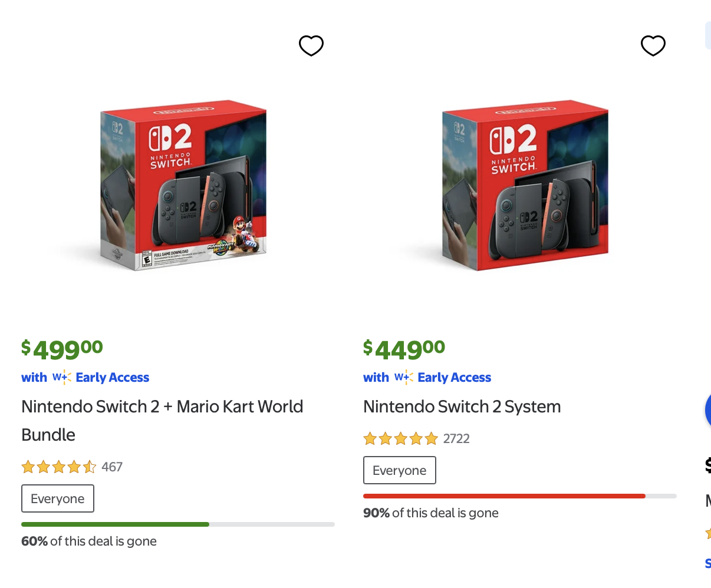
Task: Open Early Access details for the bundle
Action: (112, 377)
